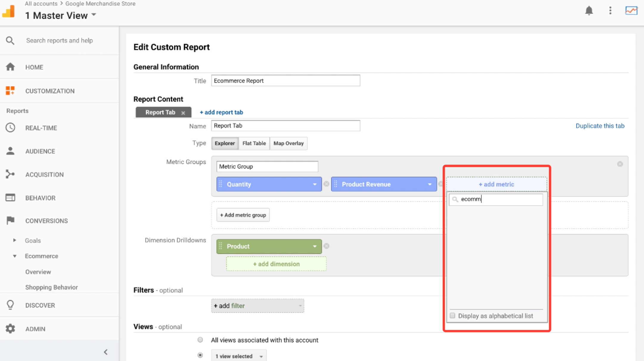The image size is (644, 361).
Task: Click the Duplicate this tab link
Action: tap(600, 126)
